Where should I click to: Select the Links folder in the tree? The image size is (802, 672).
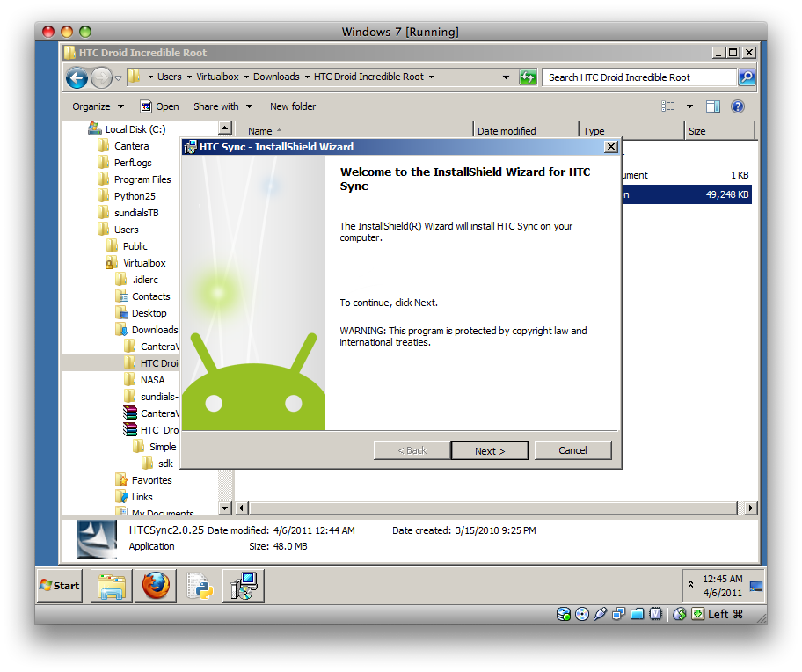(134, 497)
